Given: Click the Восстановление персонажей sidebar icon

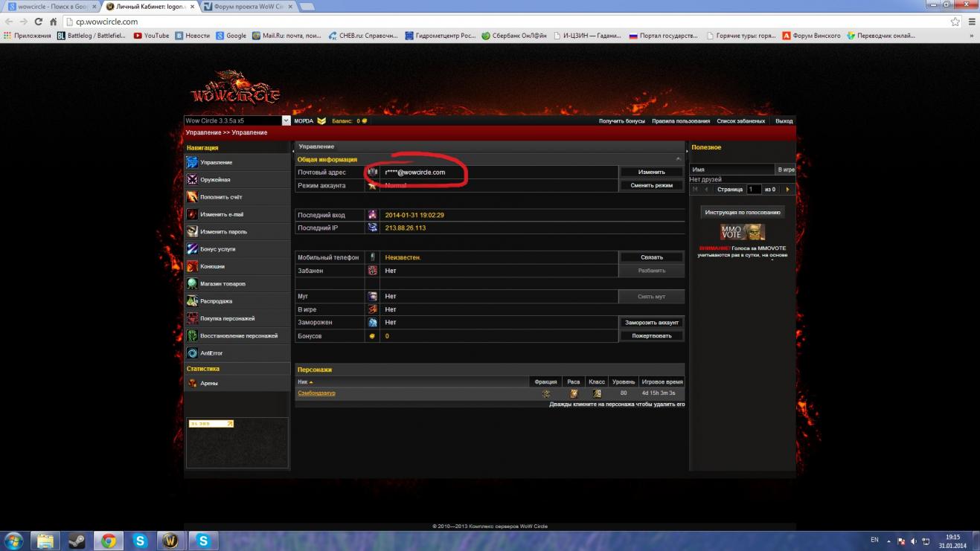Looking at the screenshot, I should 192,336.
